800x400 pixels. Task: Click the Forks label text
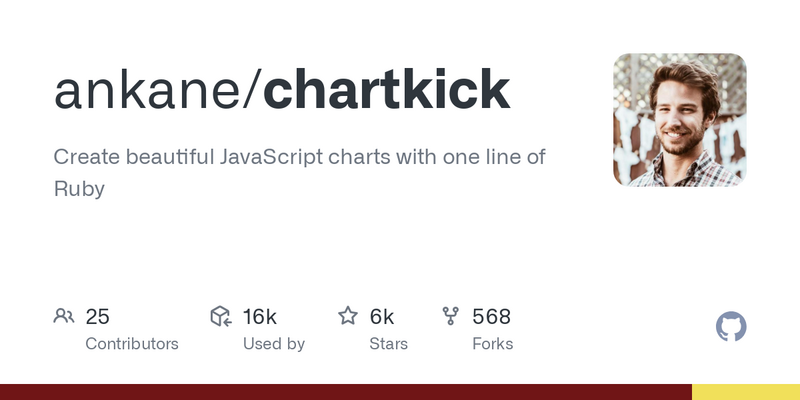pyautogui.click(x=492, y=344)
